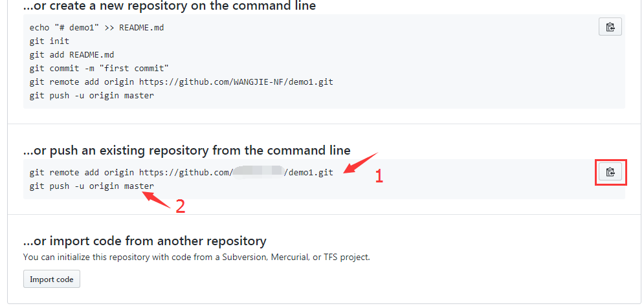Click the red arrow beside number 1

[x=361, y=164]
